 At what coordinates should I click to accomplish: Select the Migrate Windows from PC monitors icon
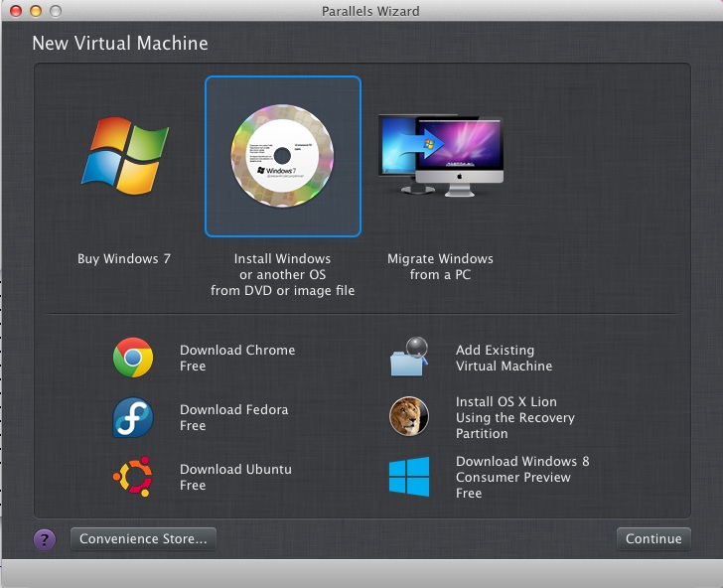click(x=441, y=155)
